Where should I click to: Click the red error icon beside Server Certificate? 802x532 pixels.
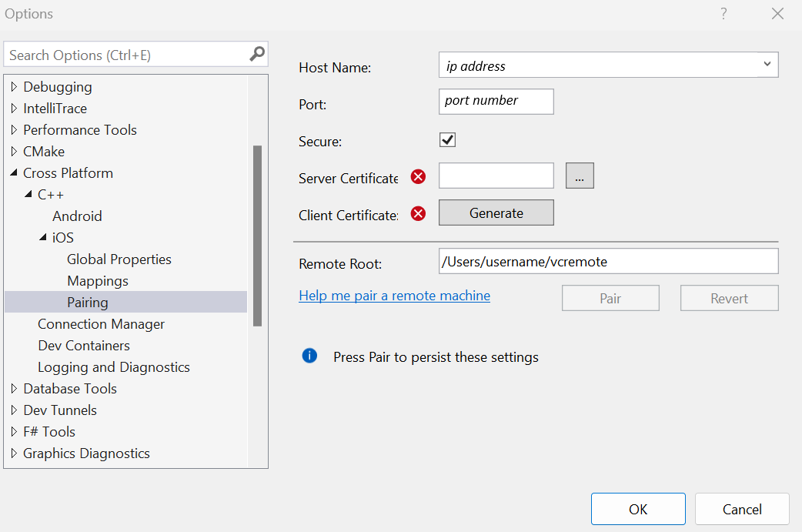[x=418, y=176]
